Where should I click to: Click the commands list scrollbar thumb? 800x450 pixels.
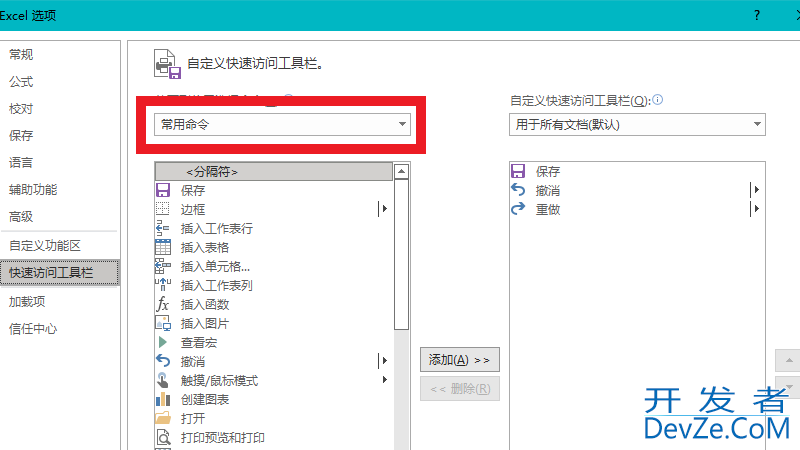[402, 254]
